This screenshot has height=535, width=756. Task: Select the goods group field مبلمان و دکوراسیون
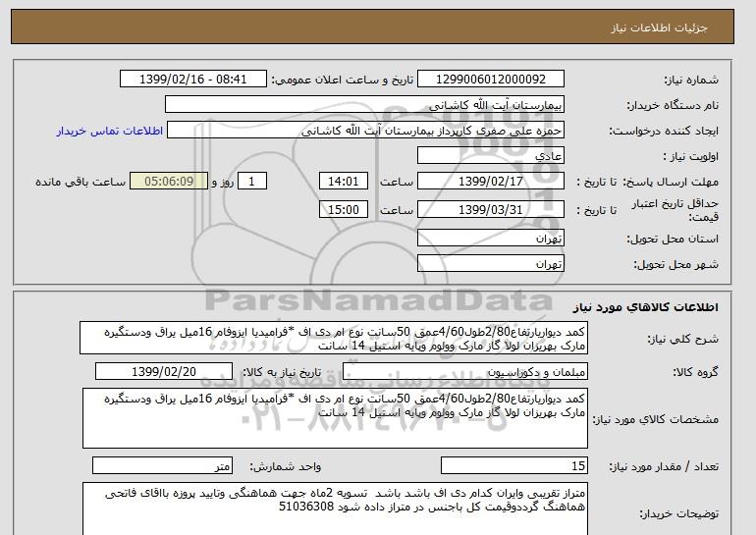tap(464, 372)
